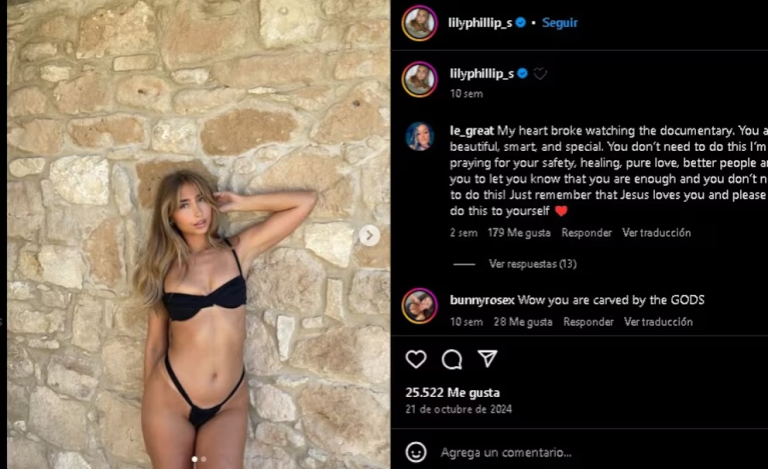Expand replies with Ver respuestas (13)
This screenshot has height=469, width=768.
[x=532, y=264]
